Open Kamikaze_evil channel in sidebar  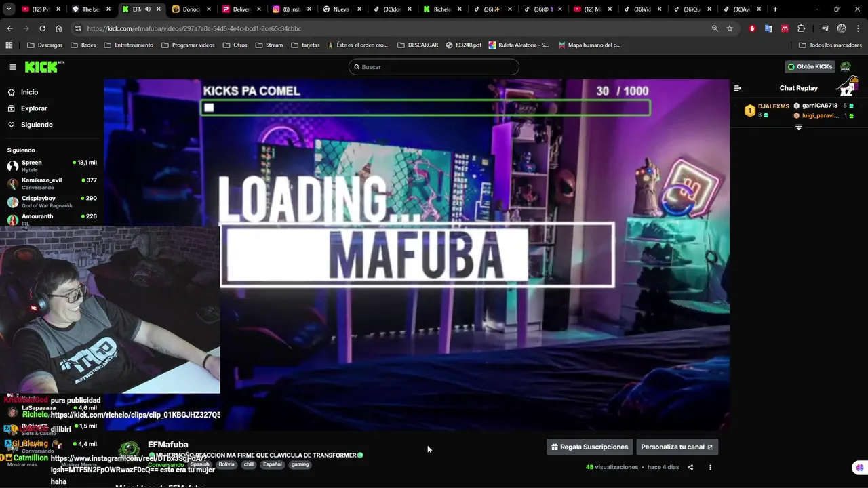tap(52, 184)
